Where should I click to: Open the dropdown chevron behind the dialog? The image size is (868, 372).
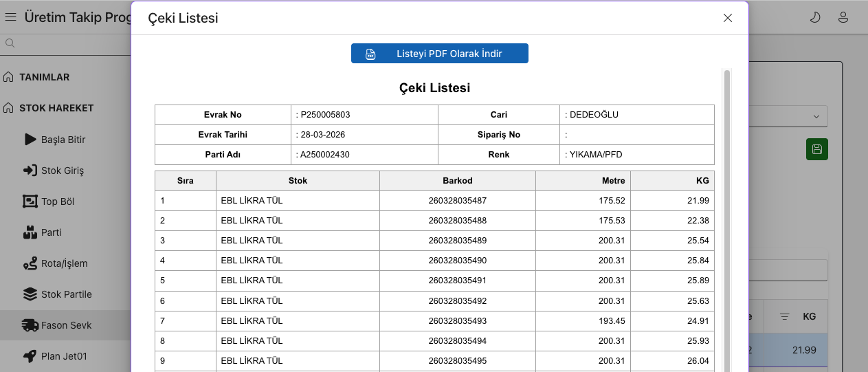(x=816, y=116)
